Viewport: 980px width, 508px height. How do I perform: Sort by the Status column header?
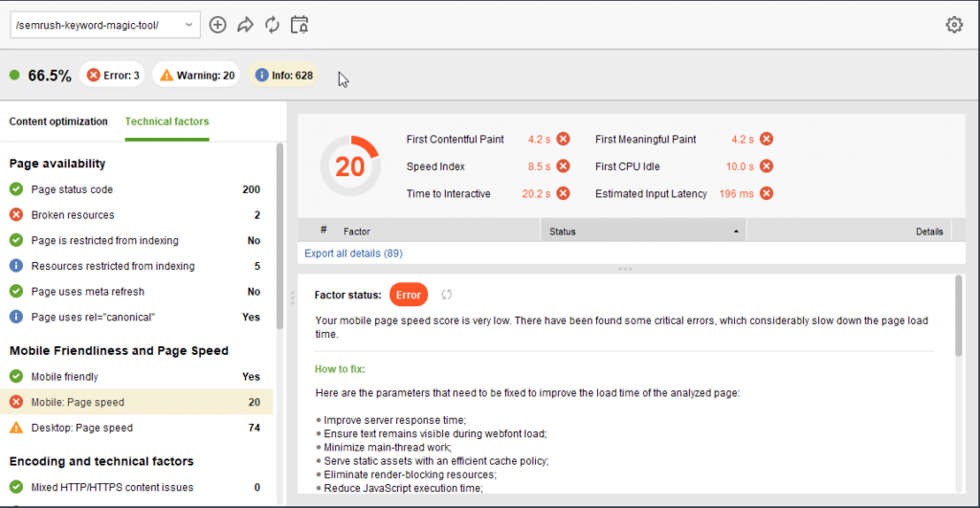click(641, 231)
